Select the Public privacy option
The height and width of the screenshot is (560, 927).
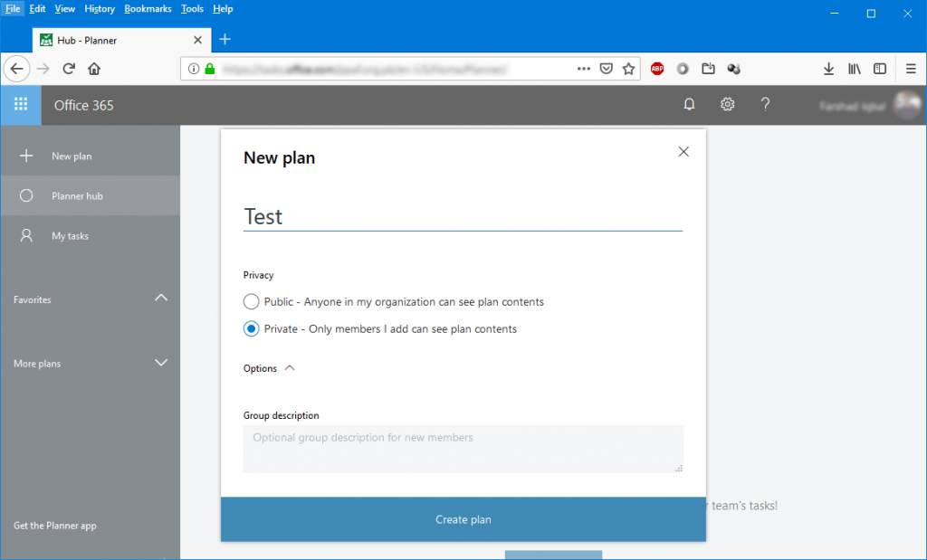pos(251,301)
